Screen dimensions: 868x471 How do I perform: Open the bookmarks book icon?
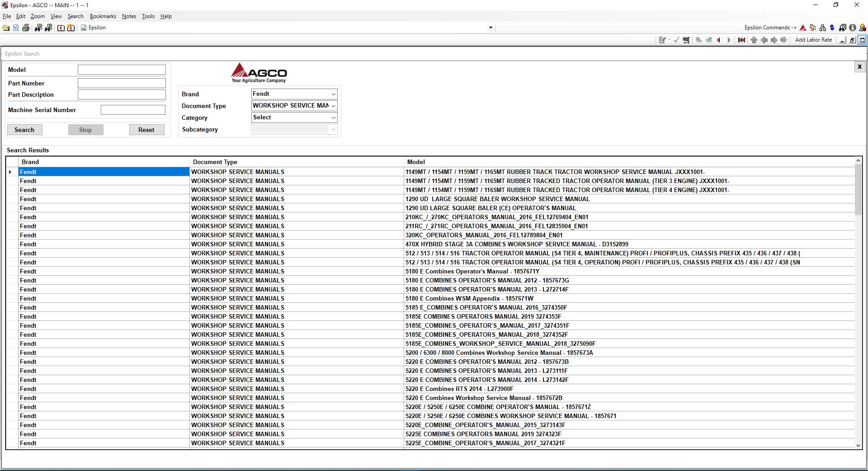click(x=61, y=28)
